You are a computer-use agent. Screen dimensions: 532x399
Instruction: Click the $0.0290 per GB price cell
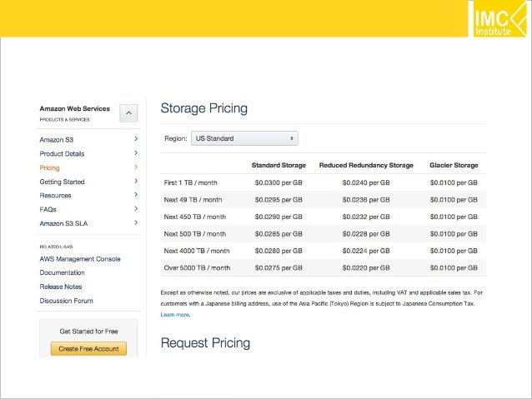[x=279, y=217]
